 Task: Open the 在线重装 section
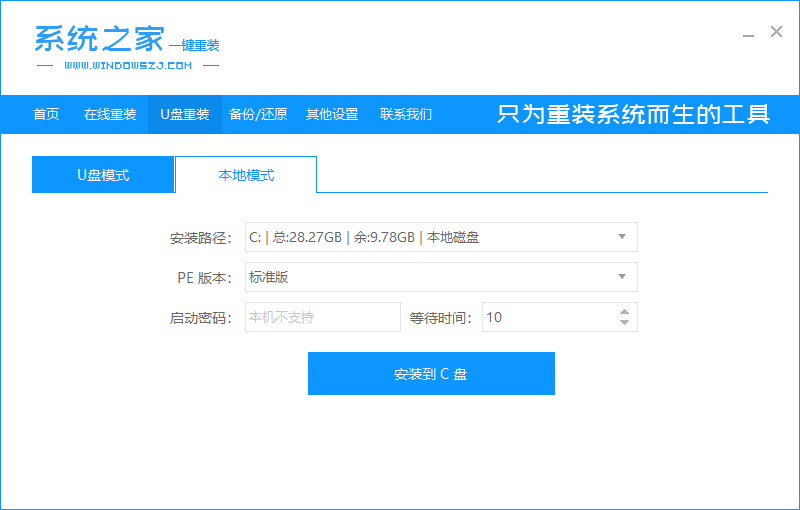point(110,114)
